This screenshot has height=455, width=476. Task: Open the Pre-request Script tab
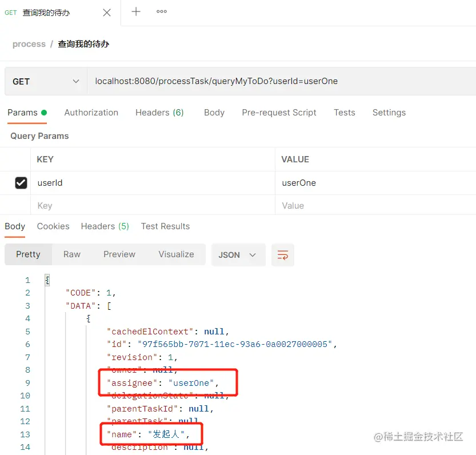pyautogui.click(x=279, y=113)
